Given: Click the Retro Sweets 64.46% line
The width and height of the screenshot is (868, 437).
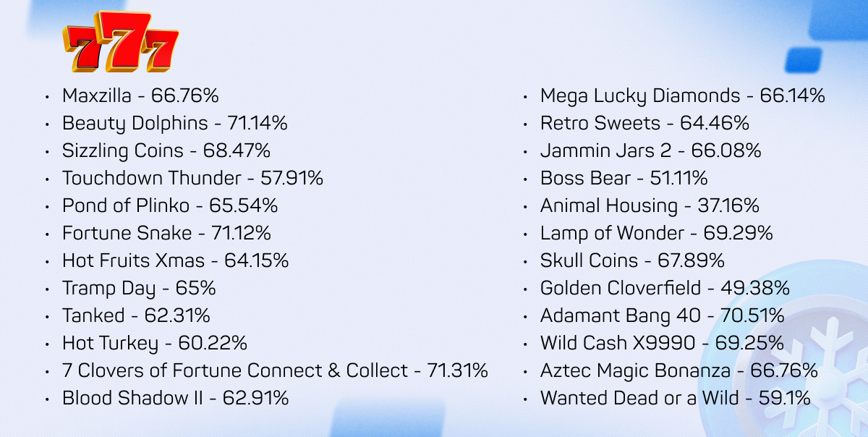Looking at the screenshot, I should coord(644,123).
